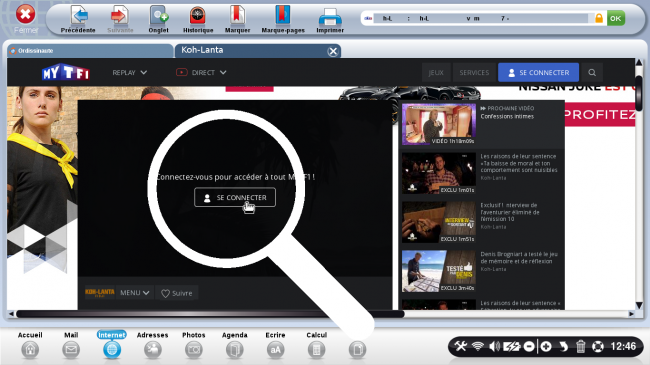This screenshot has width=650, height=365.
Task: Open the Marque-pages bookmarks icon
Action: 283,16
